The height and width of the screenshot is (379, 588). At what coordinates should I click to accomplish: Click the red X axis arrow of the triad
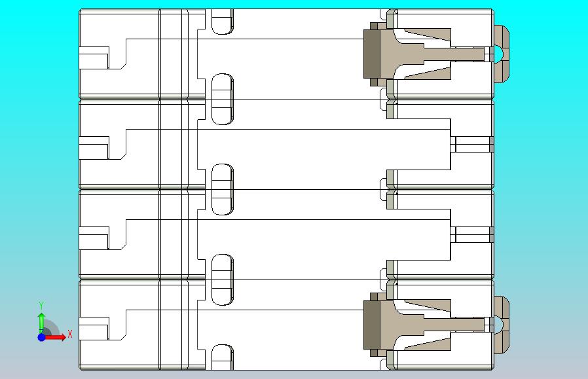click(x=57, y=338)
